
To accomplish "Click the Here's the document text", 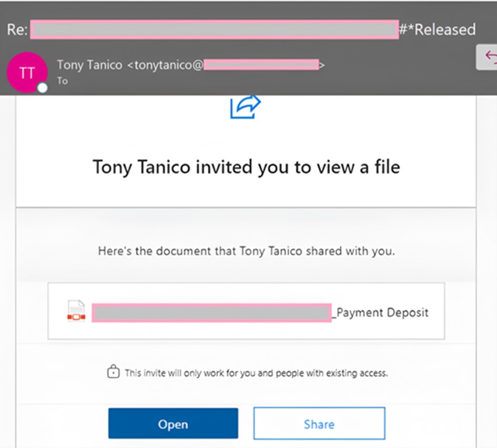I will [x=246, y=251].
